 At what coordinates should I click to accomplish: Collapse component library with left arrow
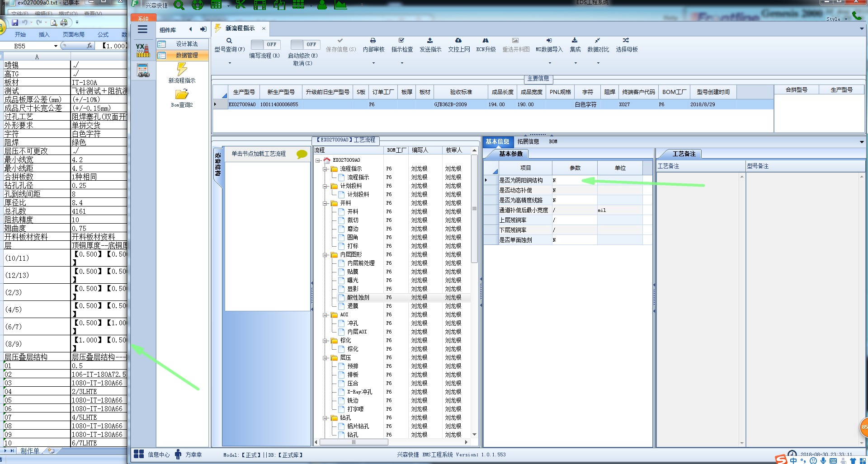[191, 29]
